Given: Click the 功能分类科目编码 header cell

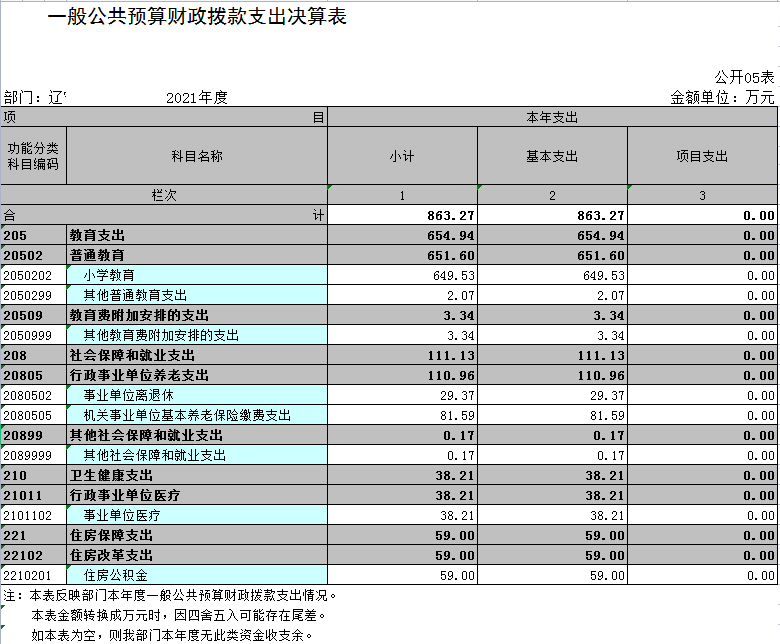Looking at the screenshot, I should [33, 156].
